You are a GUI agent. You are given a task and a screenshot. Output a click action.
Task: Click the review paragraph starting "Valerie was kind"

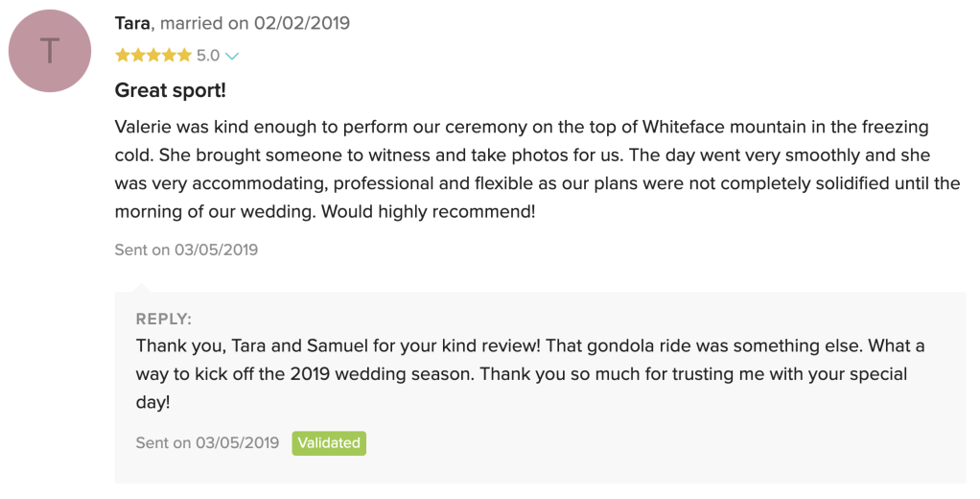pos(537,169)
